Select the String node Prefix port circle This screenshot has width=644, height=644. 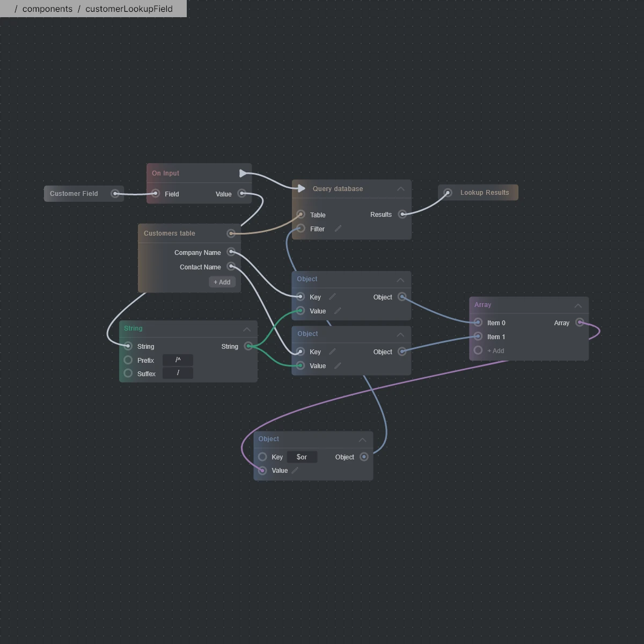128,360
